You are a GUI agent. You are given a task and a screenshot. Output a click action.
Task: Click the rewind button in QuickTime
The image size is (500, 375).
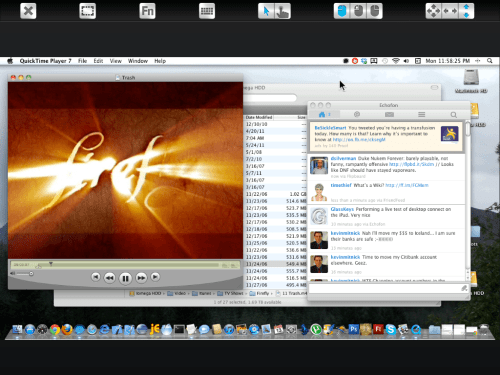click(109, 278)
